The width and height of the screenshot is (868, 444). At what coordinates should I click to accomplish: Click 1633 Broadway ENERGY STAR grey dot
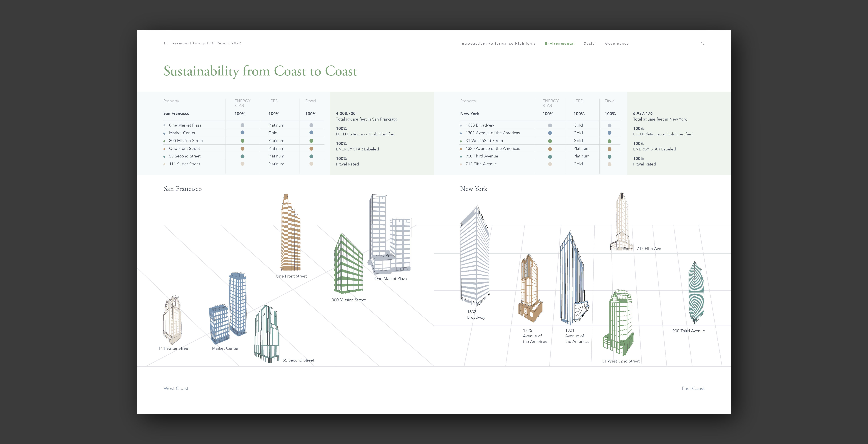click(x=550, y=125)
